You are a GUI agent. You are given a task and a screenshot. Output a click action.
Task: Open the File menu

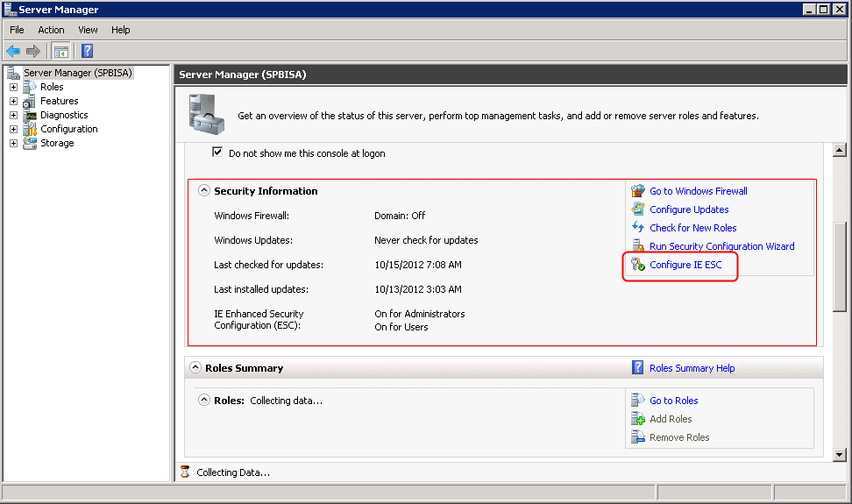(x=17, y=30)
